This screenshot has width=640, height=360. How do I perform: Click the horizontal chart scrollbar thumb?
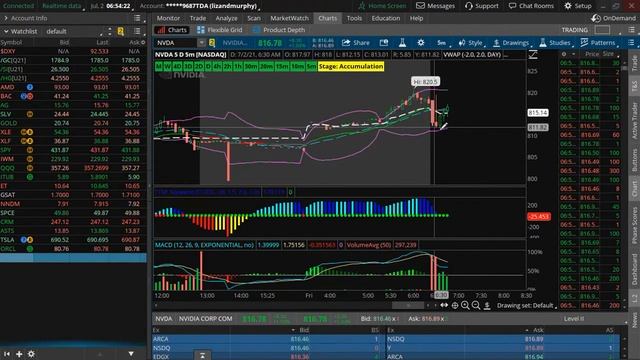click(408, 305)
